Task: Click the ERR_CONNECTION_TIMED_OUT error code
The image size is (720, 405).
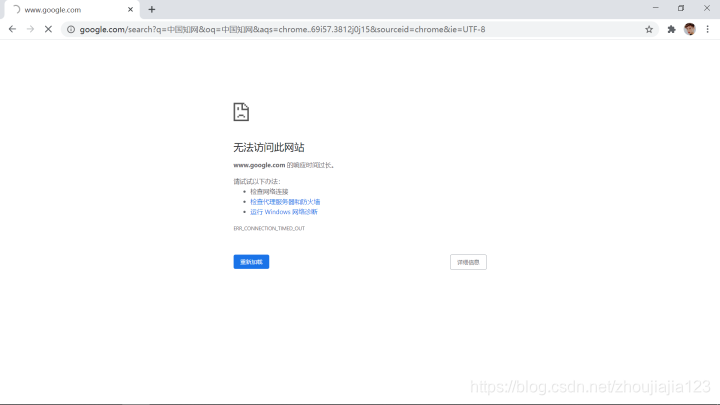Action: [269, 228]
